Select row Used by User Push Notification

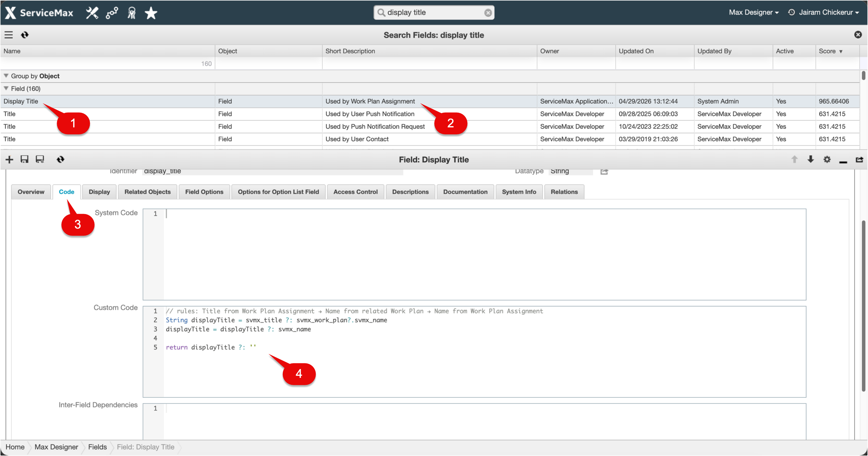(x=430, y=114)
